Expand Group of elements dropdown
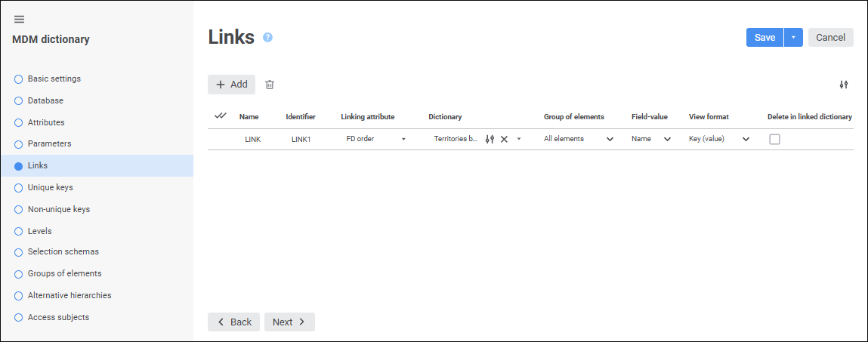 click(x=610, y=139)
